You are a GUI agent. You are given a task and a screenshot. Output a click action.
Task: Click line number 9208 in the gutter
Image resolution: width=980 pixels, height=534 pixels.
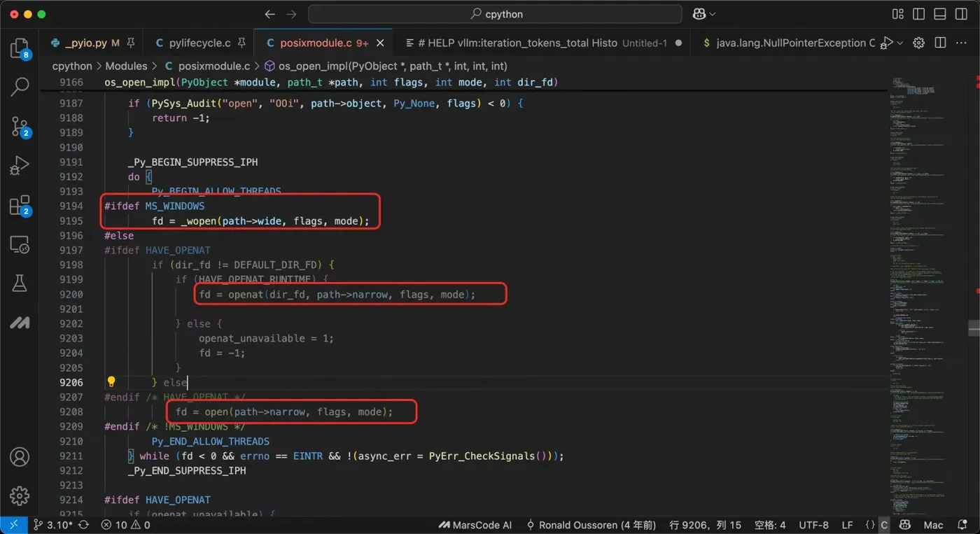tap(71, 412)
